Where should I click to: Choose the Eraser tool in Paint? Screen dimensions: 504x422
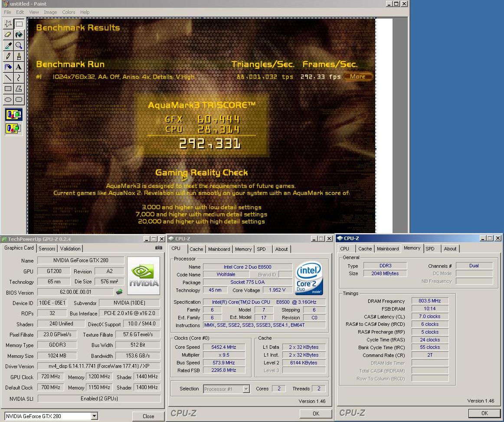[x=8, y=35]
